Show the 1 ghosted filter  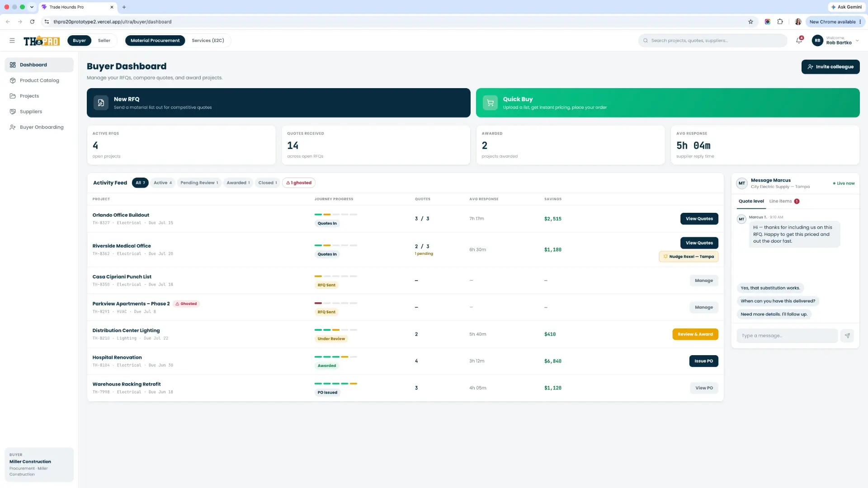tap(299, 183)
